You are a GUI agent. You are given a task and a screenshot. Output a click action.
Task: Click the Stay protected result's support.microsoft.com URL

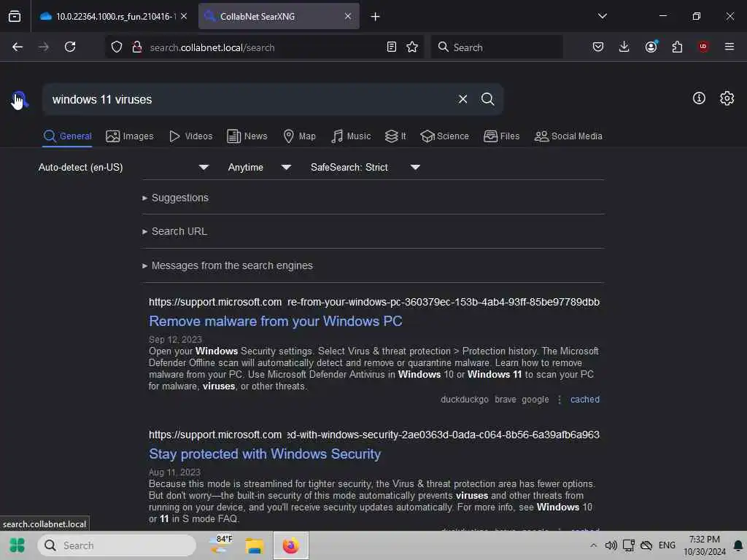(x=374, y=435)
